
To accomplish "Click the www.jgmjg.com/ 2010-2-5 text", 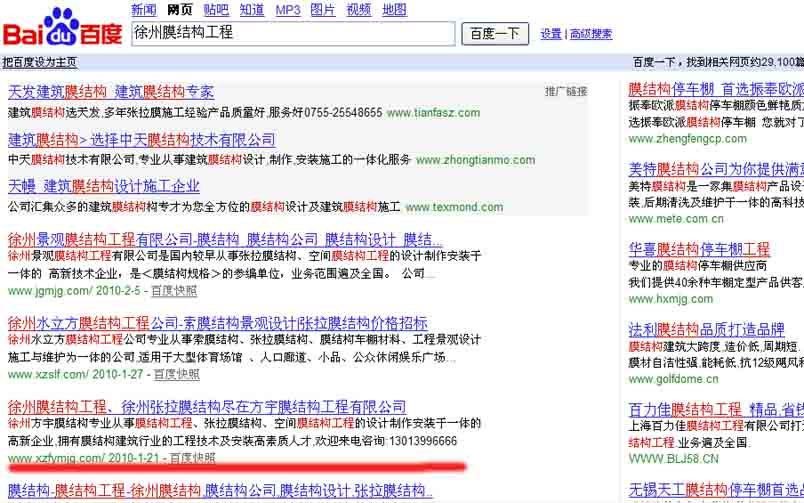I will (74, 291).
